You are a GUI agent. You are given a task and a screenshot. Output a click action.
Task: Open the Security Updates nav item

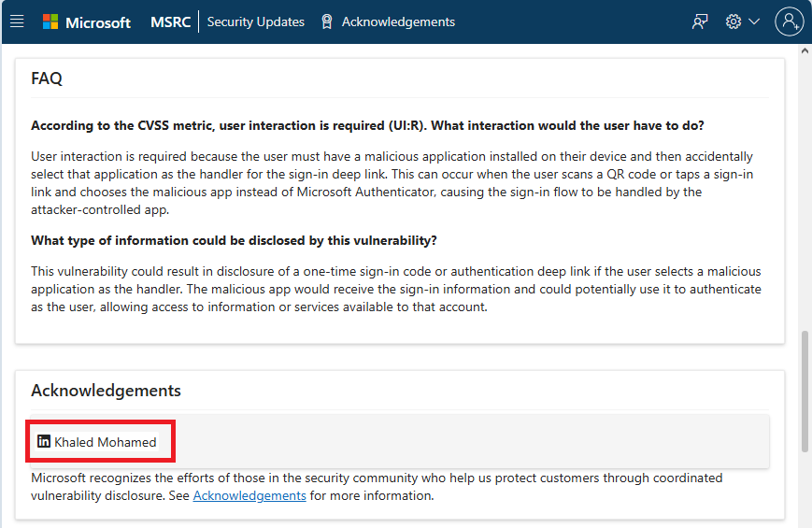point(255,21)
